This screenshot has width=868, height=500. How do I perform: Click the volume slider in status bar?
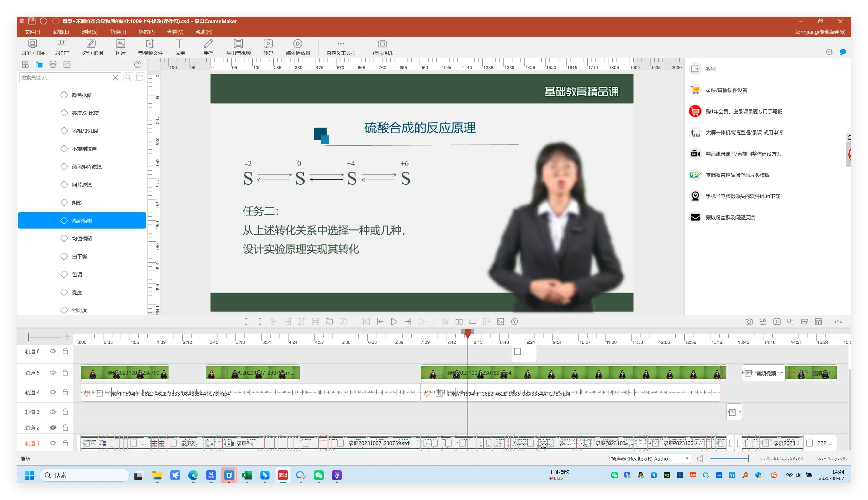729,459
